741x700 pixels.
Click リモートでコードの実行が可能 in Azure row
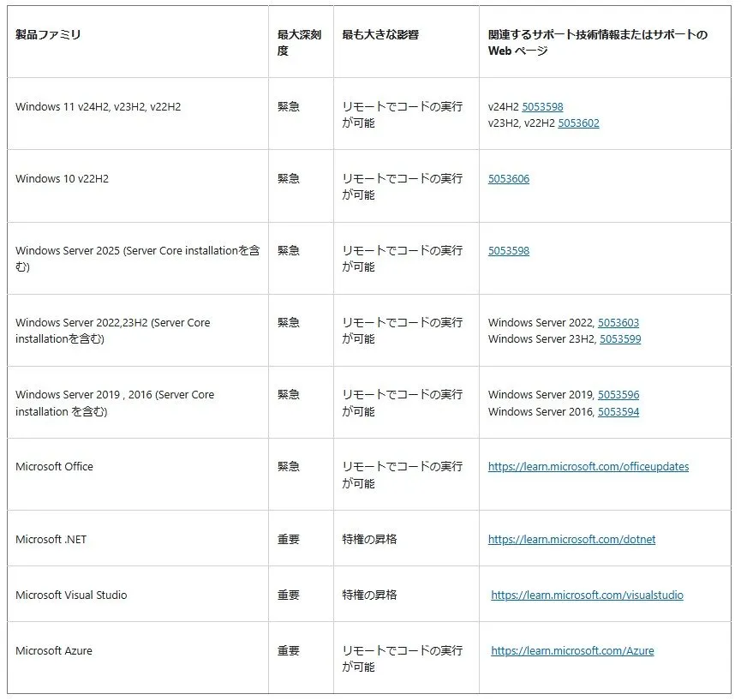coord(402,659)
